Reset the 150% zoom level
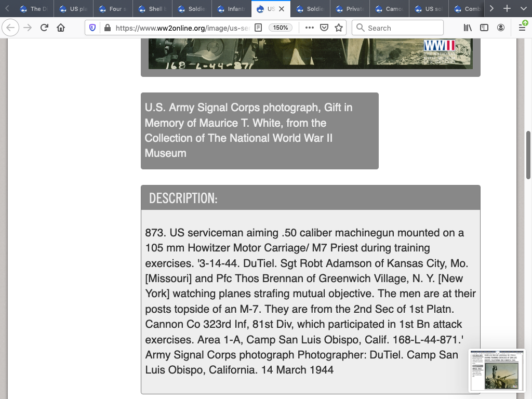The image size is (532, 399). point(281,28)
